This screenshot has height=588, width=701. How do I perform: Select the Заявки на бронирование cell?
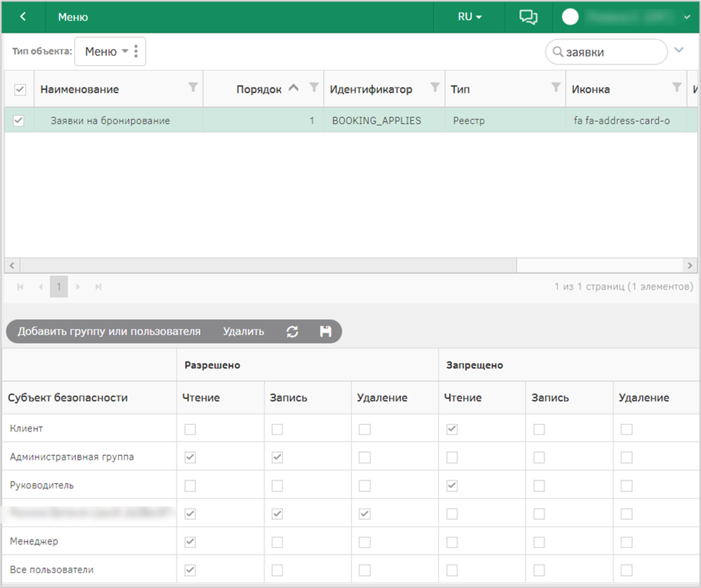click(x=118, y=120)
